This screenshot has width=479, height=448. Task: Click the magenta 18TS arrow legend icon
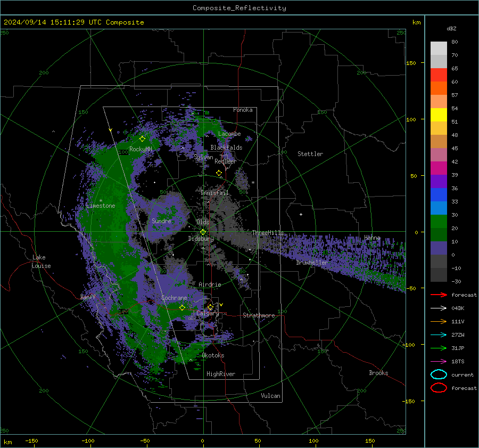click(x=439, y=362)
